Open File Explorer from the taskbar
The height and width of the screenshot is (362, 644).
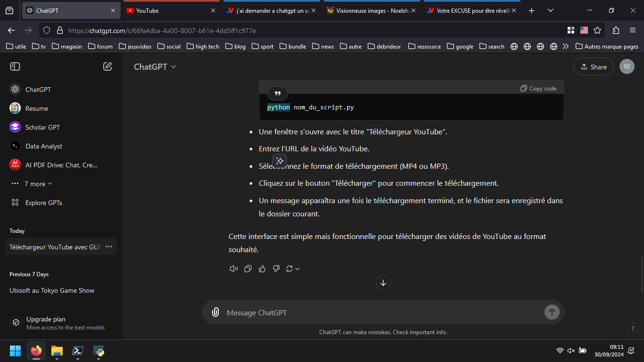tap(57, 351)
